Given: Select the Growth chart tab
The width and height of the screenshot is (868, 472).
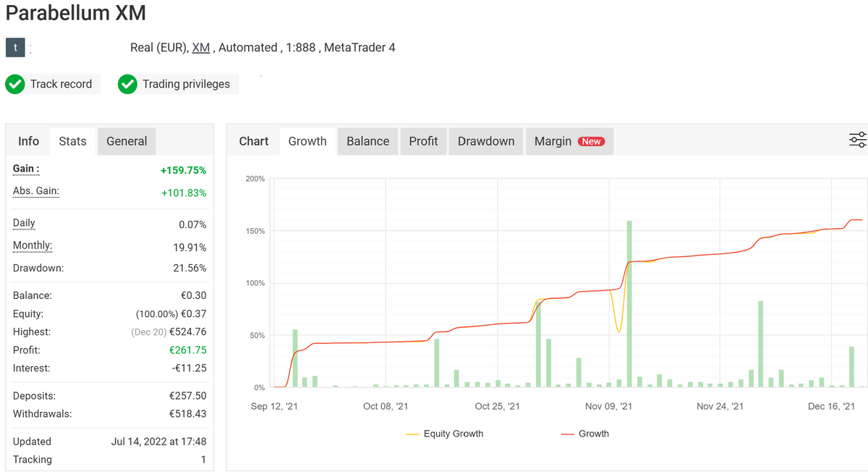Looking at the screenshot, I should coord(307,141).
